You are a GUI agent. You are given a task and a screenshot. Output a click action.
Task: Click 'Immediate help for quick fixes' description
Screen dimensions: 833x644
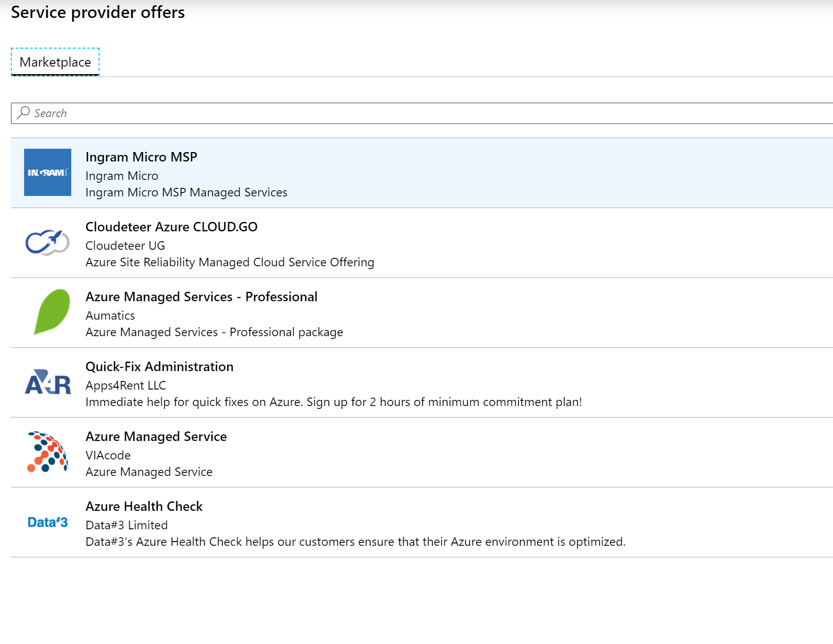[x=334, y=402]
